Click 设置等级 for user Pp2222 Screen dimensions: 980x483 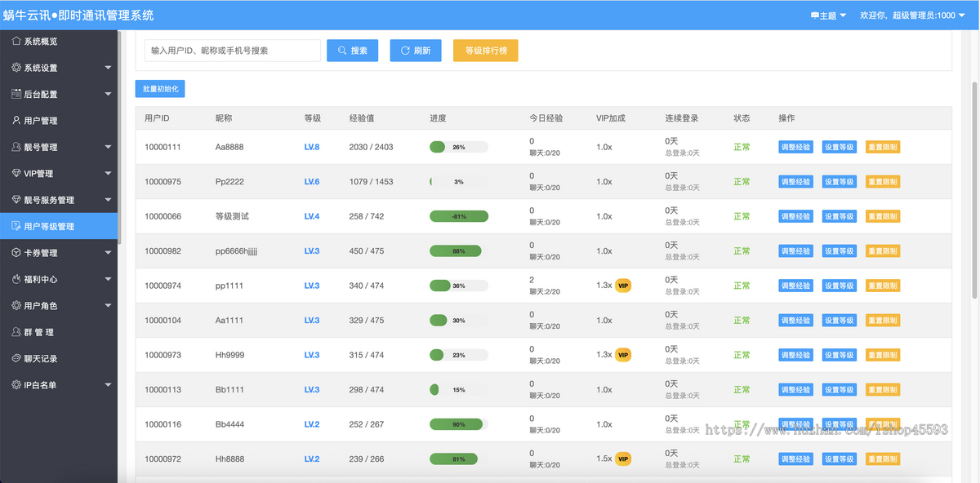point(839,182)
